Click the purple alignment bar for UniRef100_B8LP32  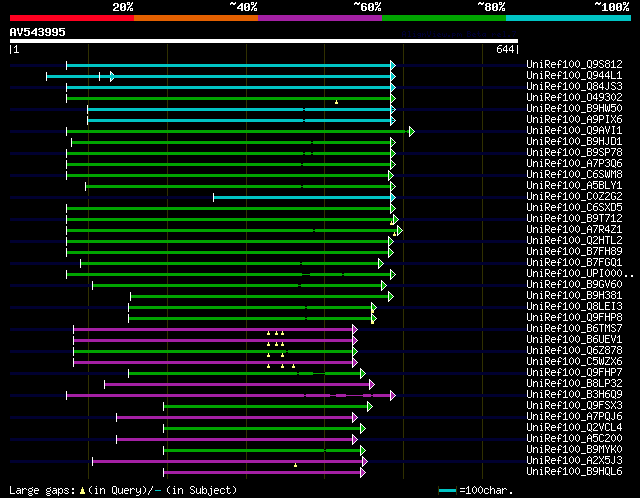(237, 385)
